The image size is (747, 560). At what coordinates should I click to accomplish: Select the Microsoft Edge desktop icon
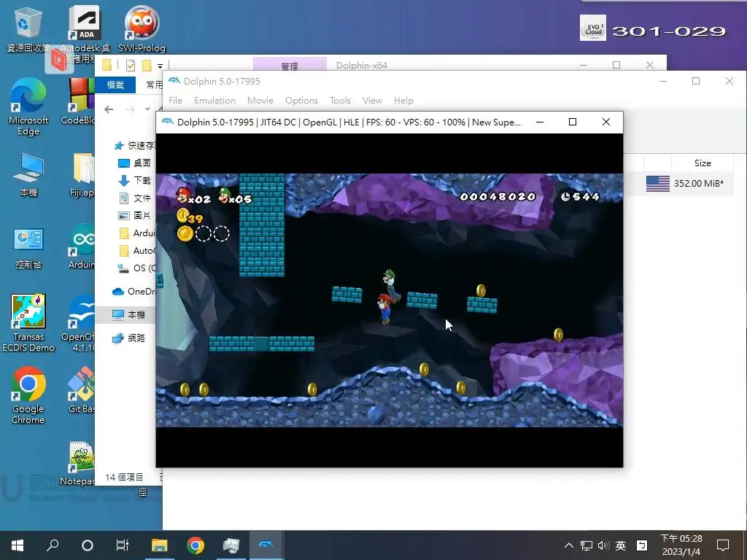pyautogui.click(x=28, y=106)
